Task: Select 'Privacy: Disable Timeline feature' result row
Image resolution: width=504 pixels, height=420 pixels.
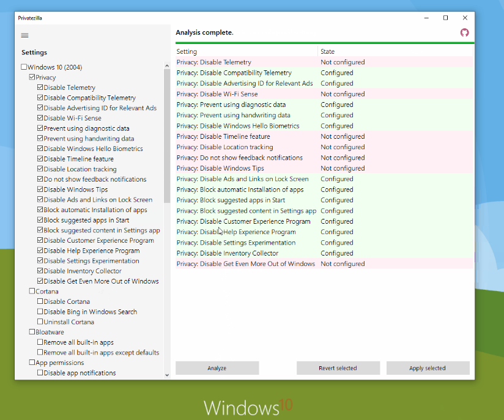Action: [x=324, y=136]
